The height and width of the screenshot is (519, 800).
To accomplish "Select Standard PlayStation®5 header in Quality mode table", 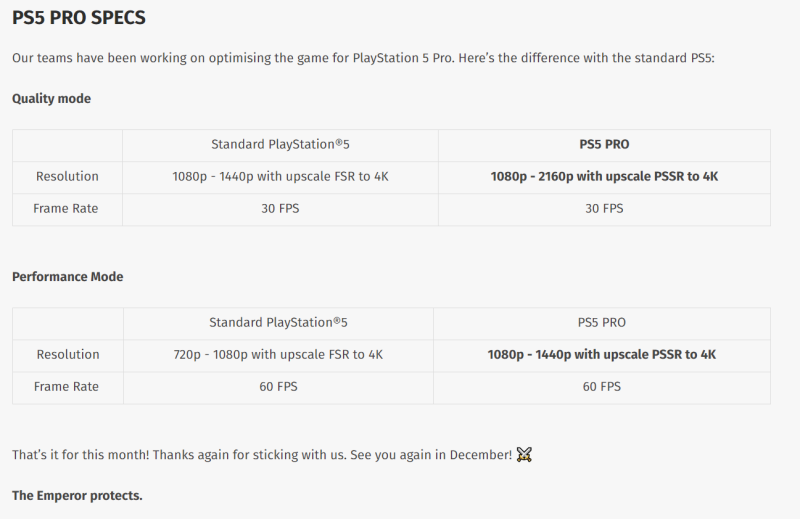I will 280,144.
